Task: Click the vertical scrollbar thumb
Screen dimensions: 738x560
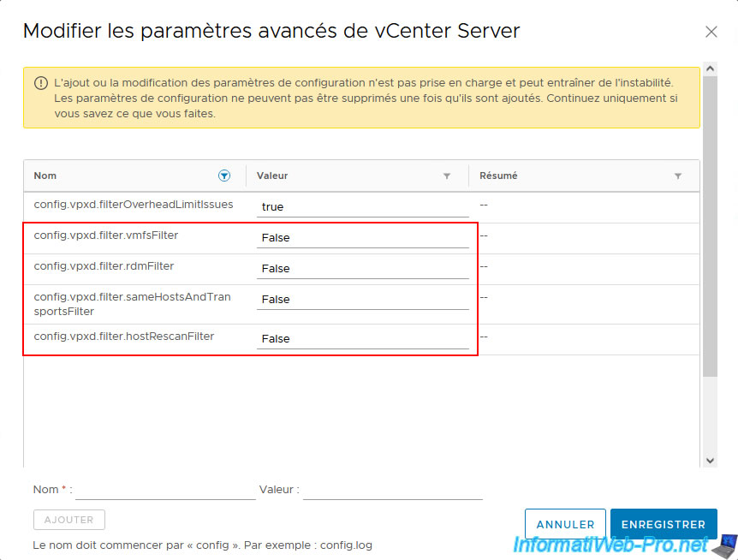Action: 711,226
